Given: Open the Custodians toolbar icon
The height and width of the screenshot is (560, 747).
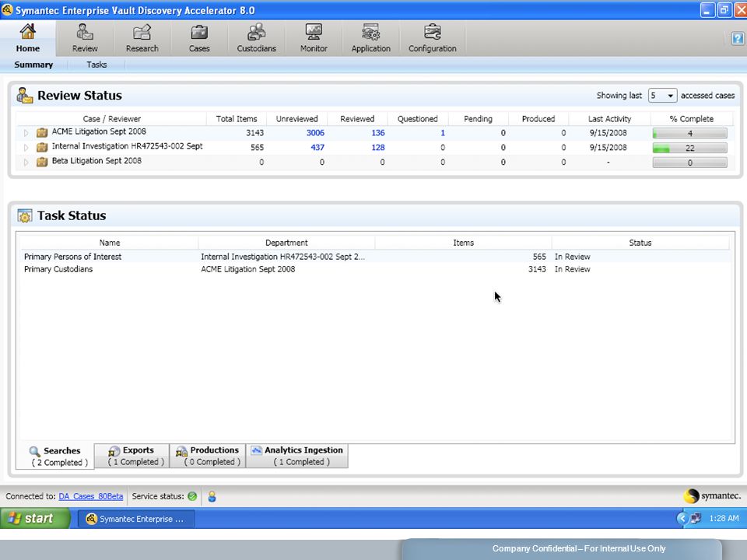Looking at the screenshot, I should point(256,32).
